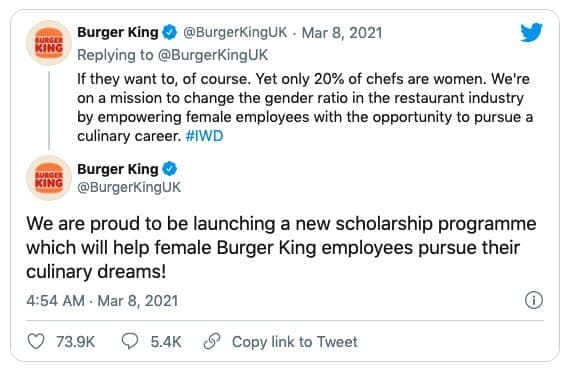
Task: Open the #IWD hashtag
Action: [x=204, y=136]
